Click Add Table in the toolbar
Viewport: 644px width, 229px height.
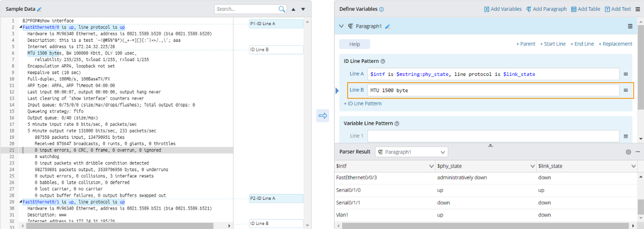point(585,9)
